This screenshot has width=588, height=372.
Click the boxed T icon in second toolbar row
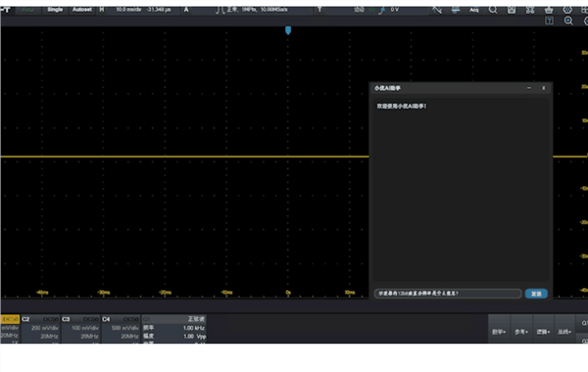(x=549, y=21)
